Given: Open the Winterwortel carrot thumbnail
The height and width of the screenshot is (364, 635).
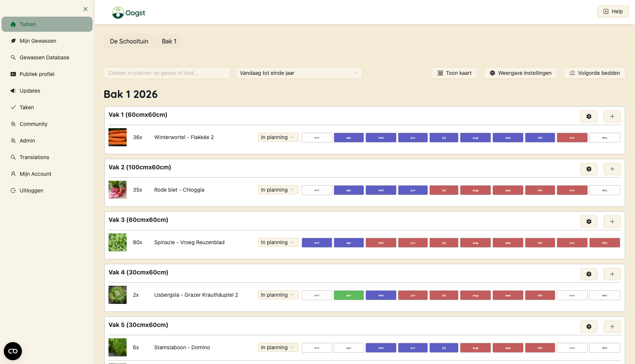Looking at the screenshot, I should [x=118, y=137].
